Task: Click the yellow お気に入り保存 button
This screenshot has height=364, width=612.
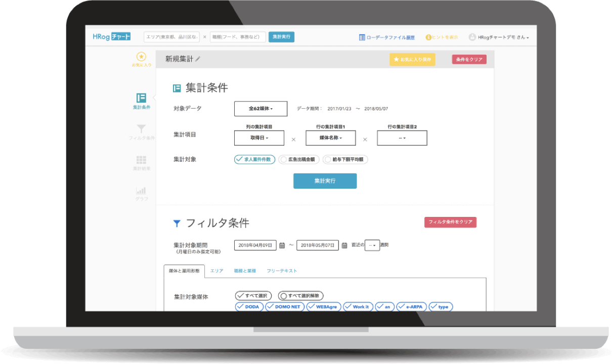Action: pyautogui.click(x=412, y=60)
